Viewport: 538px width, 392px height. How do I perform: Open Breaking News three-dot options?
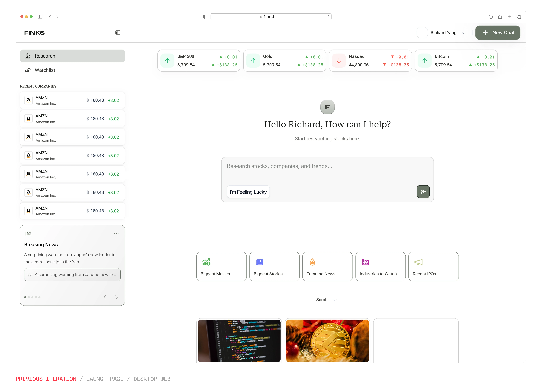point(116,234)
